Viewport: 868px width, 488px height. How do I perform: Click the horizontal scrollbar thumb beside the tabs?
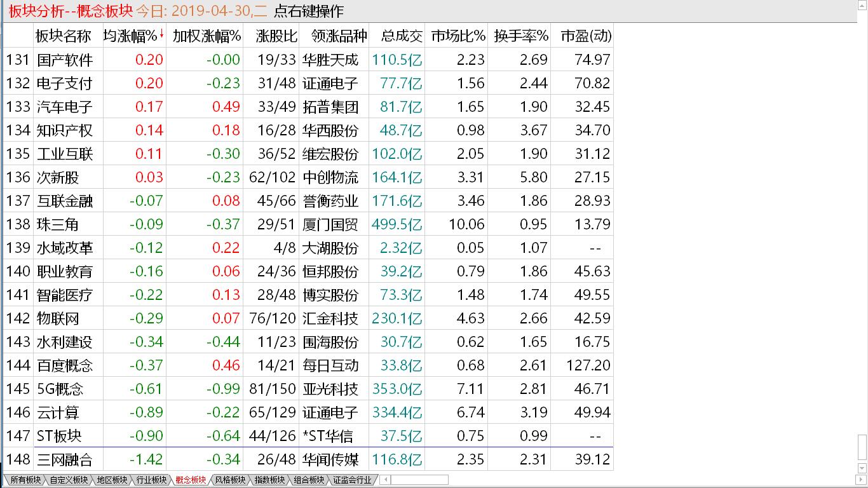pos(419,480)
